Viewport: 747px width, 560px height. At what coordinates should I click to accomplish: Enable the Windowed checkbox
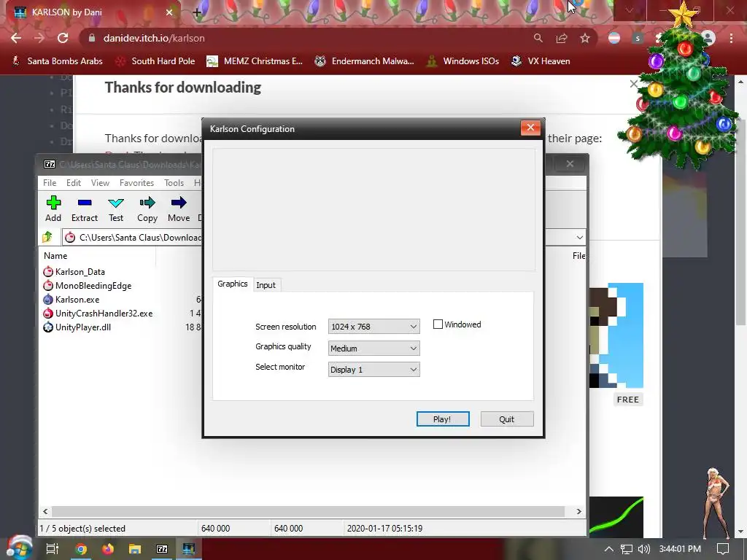click(x=438, y=324)
